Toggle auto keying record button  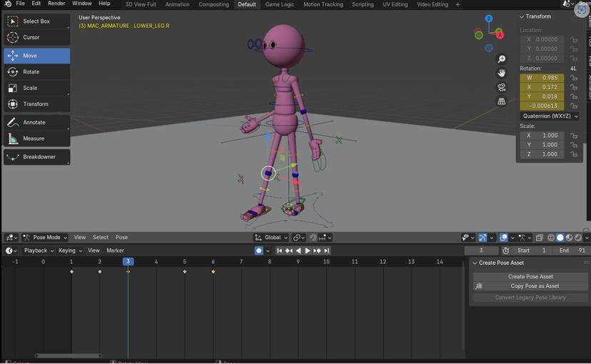(x=259, y=251)
